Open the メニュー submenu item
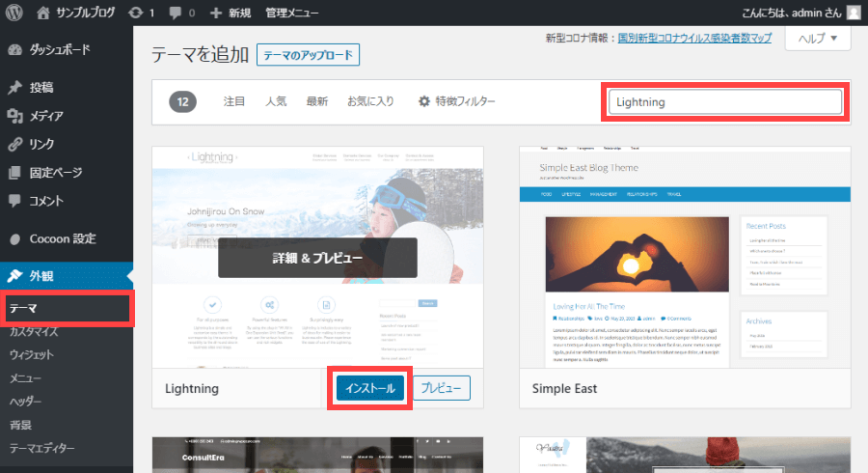This screenshot has height=473, width=868. [25, 378]
